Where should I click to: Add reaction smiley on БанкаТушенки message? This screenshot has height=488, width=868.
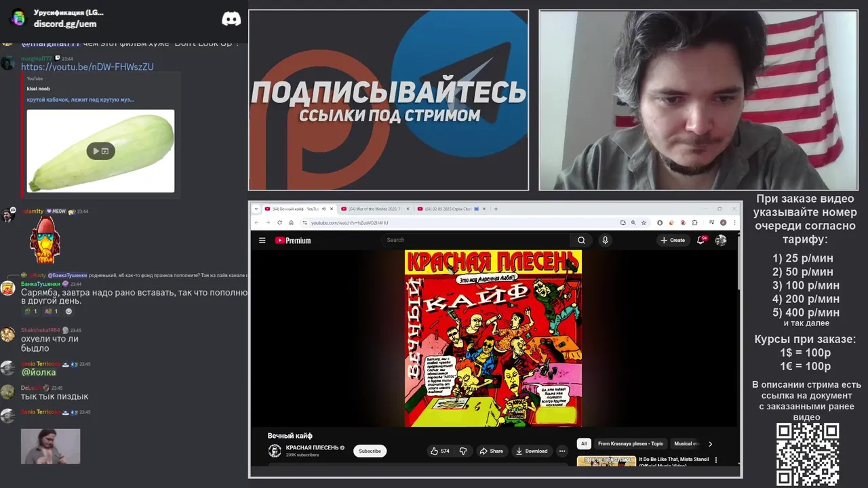point(68,311)
